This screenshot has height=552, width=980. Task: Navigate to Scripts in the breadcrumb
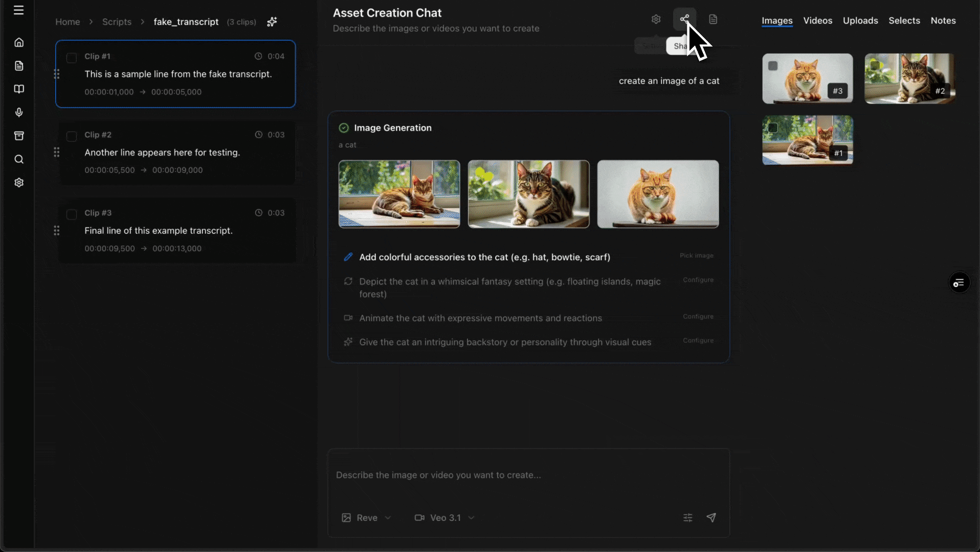[117, 22]
